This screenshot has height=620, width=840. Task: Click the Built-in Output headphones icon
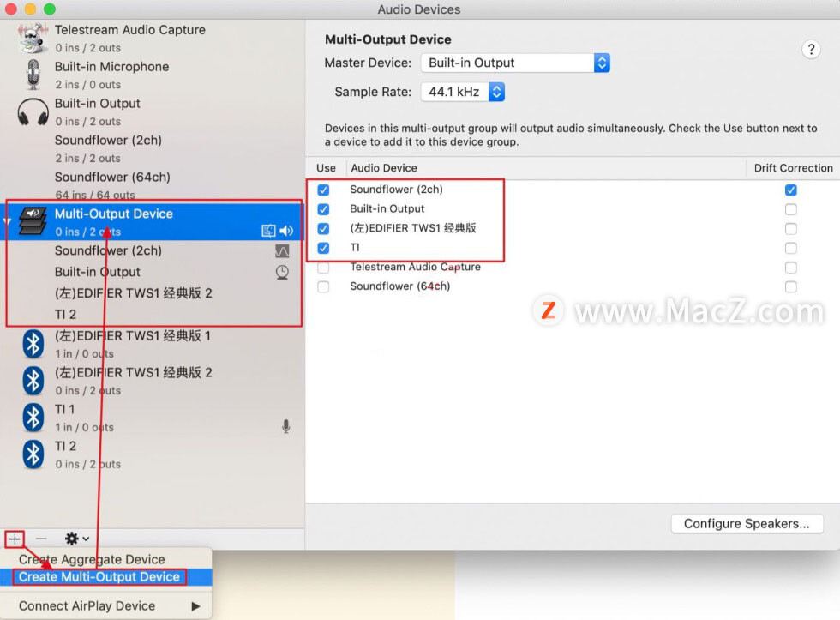[x=33, y=111]
